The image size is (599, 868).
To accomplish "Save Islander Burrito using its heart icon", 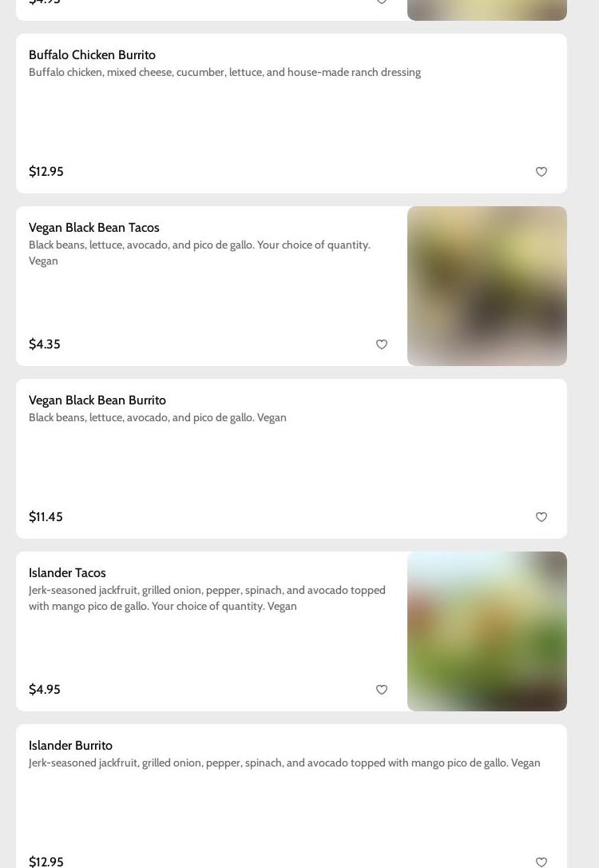I will [541, 862].
